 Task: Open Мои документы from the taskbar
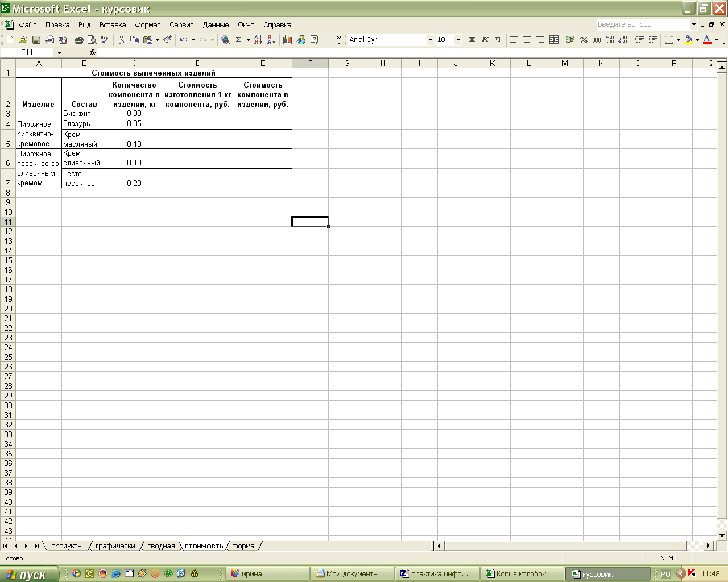[353, 574]
